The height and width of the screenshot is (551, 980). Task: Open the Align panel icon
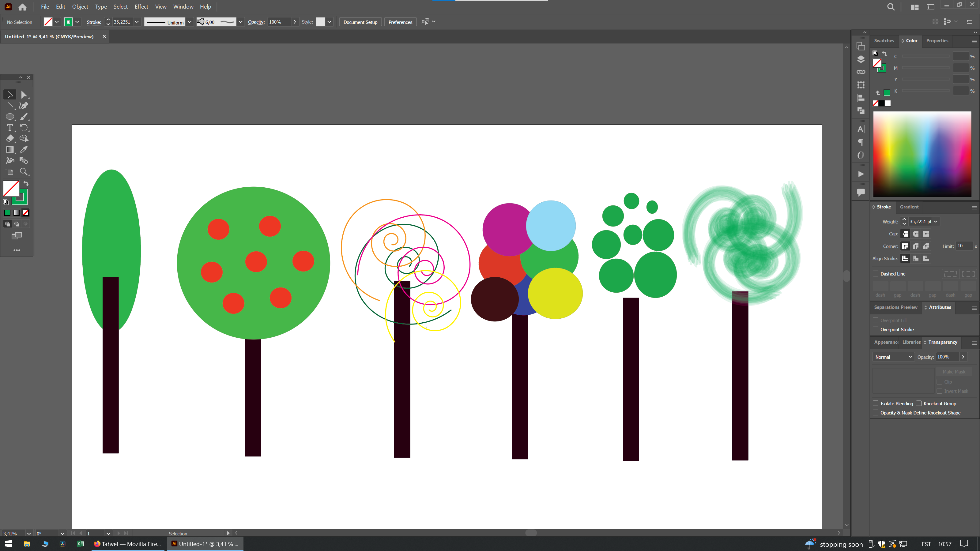(861, 98)
